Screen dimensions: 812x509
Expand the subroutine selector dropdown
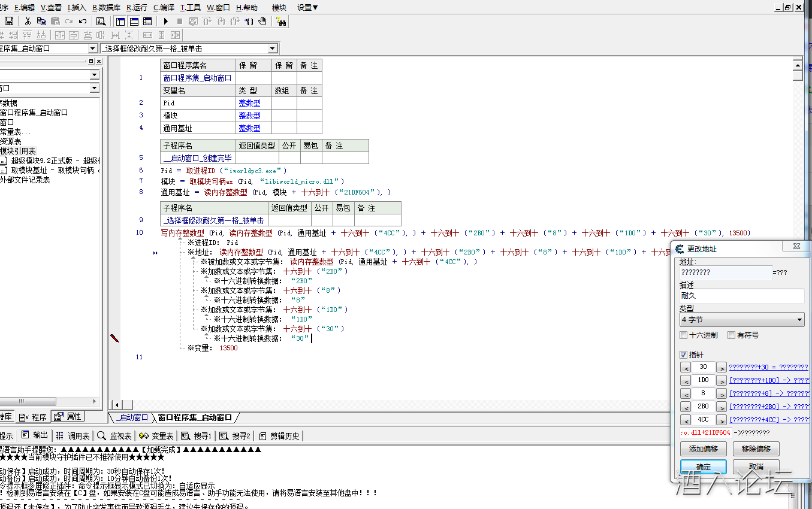pos(272,49)
